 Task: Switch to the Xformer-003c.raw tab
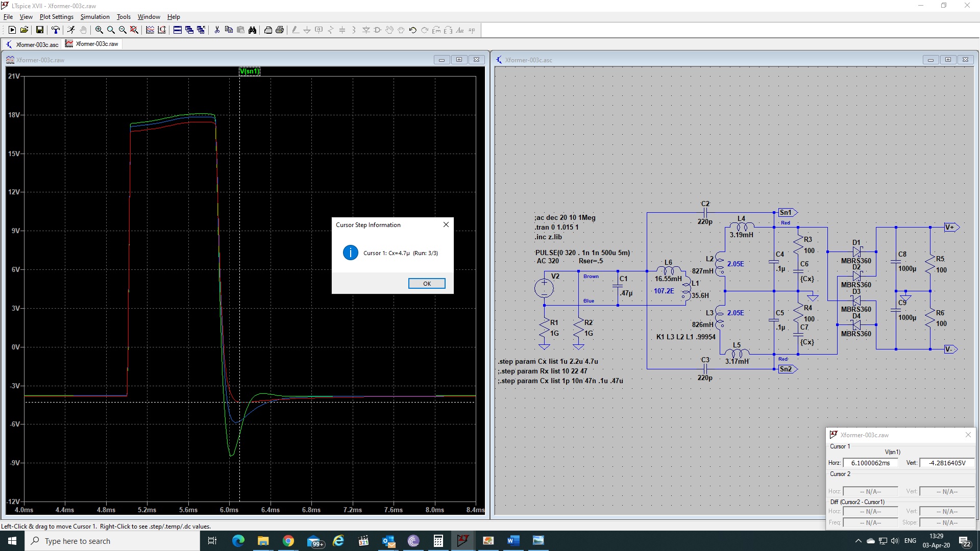point(92,44)
